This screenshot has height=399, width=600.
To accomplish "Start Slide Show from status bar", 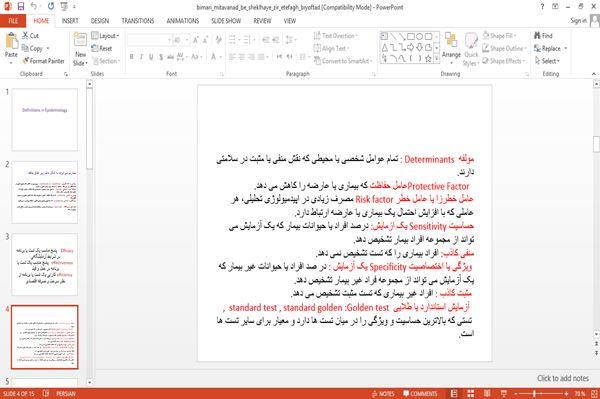I will [x=504, y=393].
